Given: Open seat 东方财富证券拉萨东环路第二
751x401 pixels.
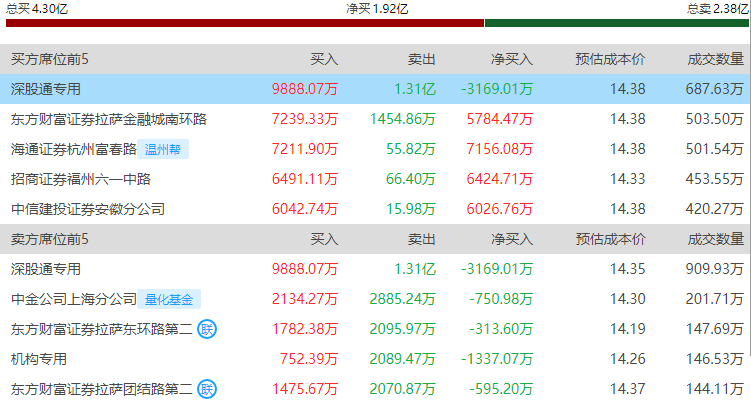Looking at the screenshot, I should [102, 329].
